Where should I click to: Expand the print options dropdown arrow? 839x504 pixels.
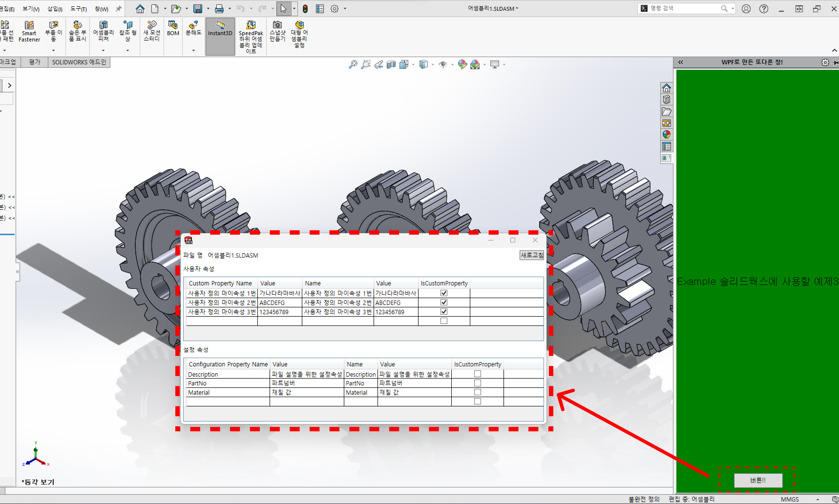click(x=230, y=9)
